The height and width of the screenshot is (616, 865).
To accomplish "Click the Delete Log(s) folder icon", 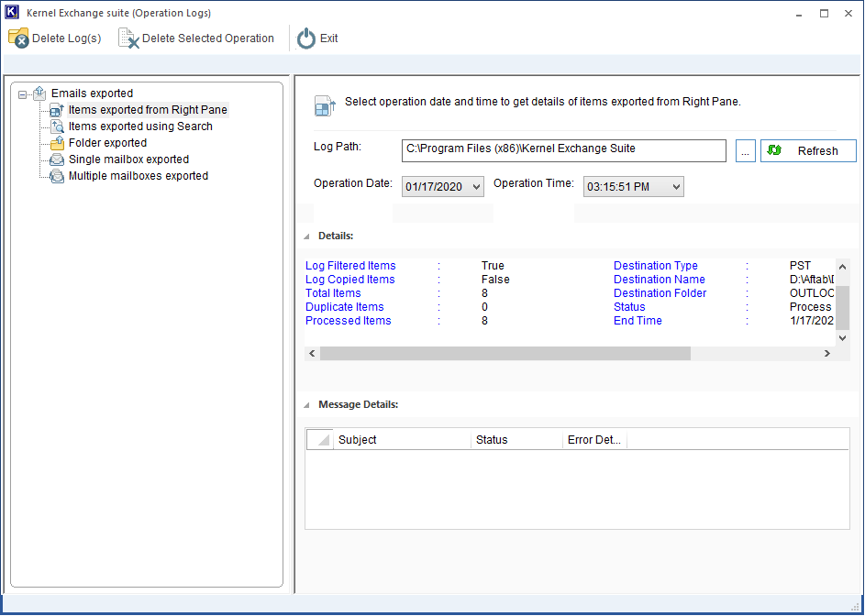I will point(18,38).
